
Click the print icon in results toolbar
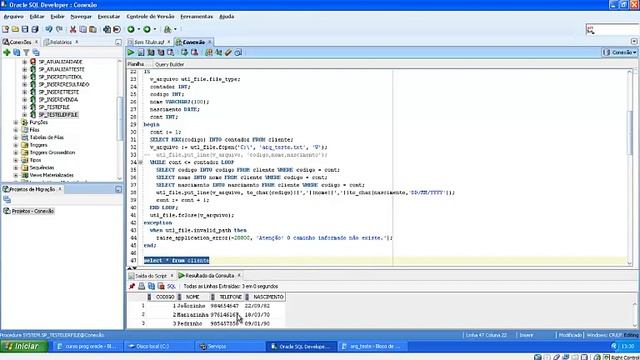(x=142, y=287)
